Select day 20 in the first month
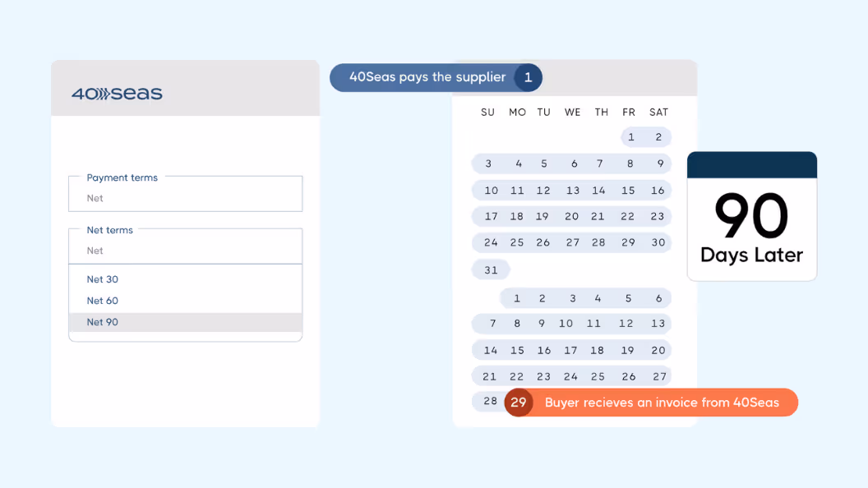This screenshot has height=488, width=868. pos(572,217)
